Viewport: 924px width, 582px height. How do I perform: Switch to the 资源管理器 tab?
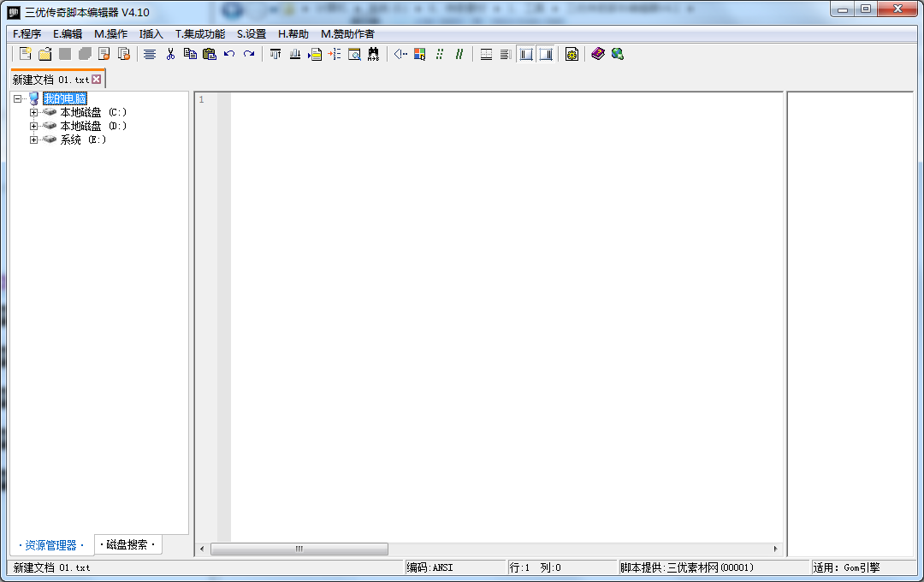51,545
